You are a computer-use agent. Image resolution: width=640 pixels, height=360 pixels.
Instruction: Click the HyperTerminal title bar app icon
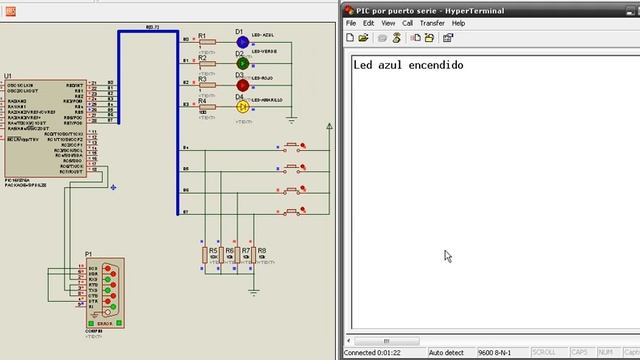(349, 10)
